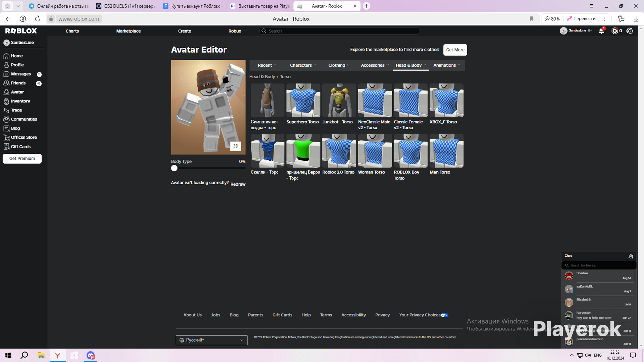Open Profile from the sidebar

[17, 65]
